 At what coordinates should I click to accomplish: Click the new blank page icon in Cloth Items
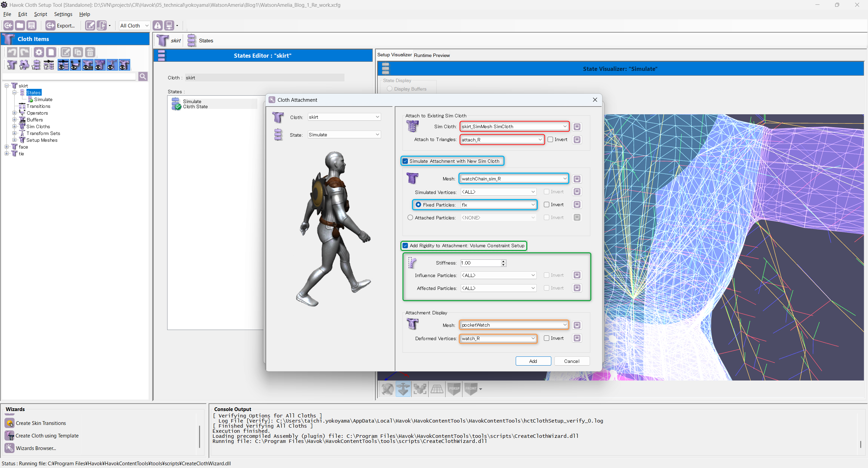click(51, 52)
